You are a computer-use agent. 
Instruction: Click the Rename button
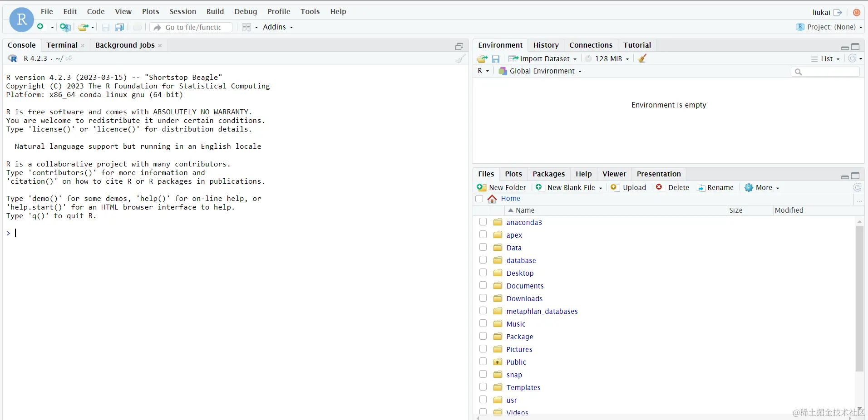(x=715, y=188)
